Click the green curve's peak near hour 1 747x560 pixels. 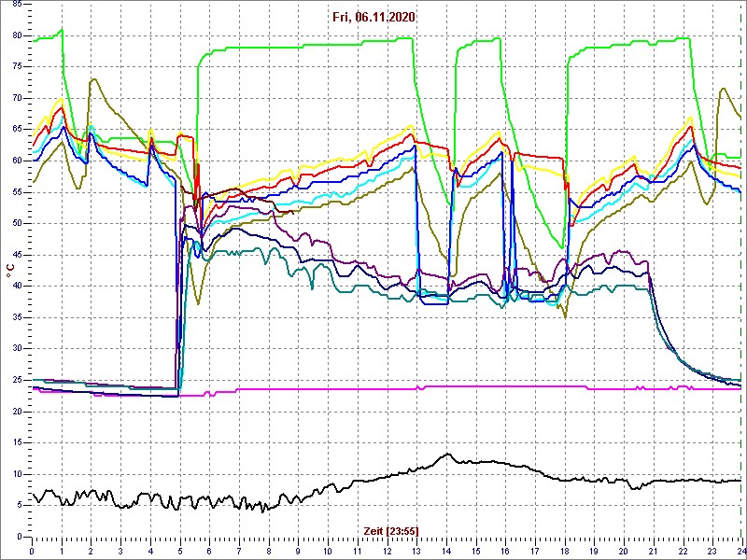[x=62, y=30]
